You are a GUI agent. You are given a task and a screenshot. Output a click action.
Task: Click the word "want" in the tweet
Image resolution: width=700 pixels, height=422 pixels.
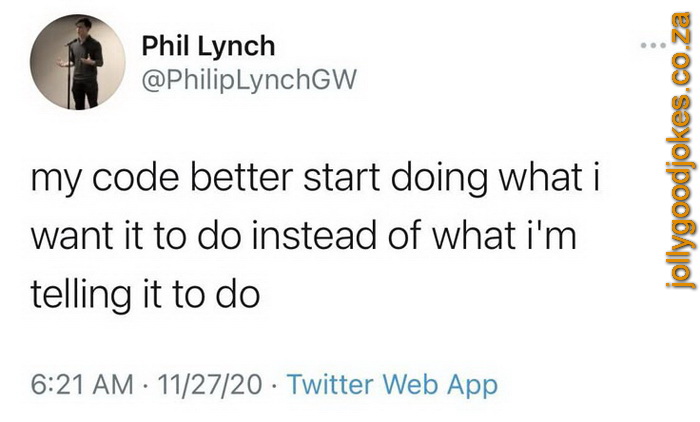[x=72, y=236]
